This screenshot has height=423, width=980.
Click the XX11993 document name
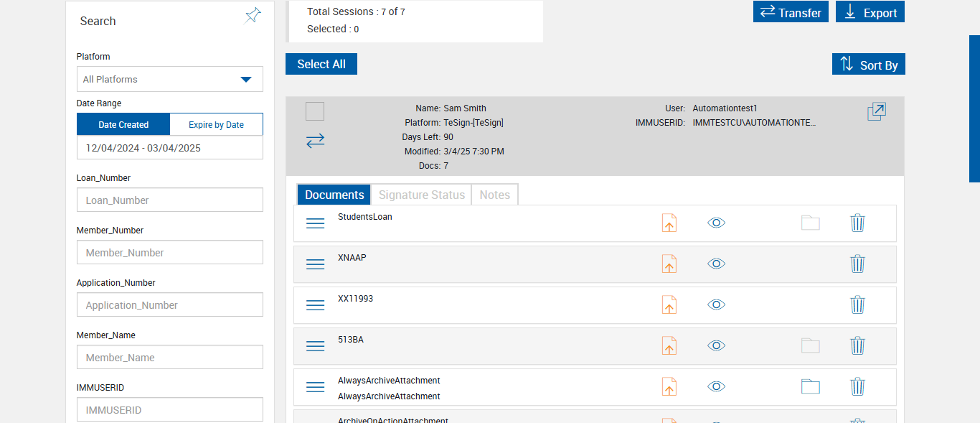pyautogui.click(x=356, y=299)
